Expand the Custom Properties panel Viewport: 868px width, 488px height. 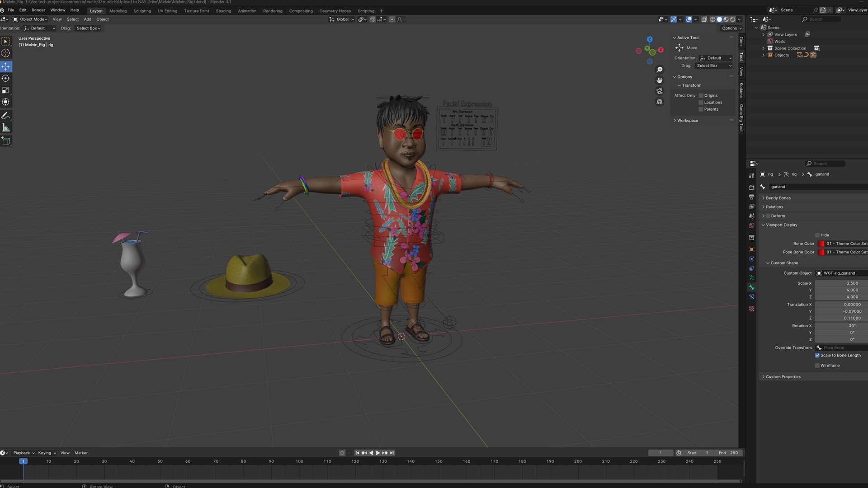click(783, 377)
